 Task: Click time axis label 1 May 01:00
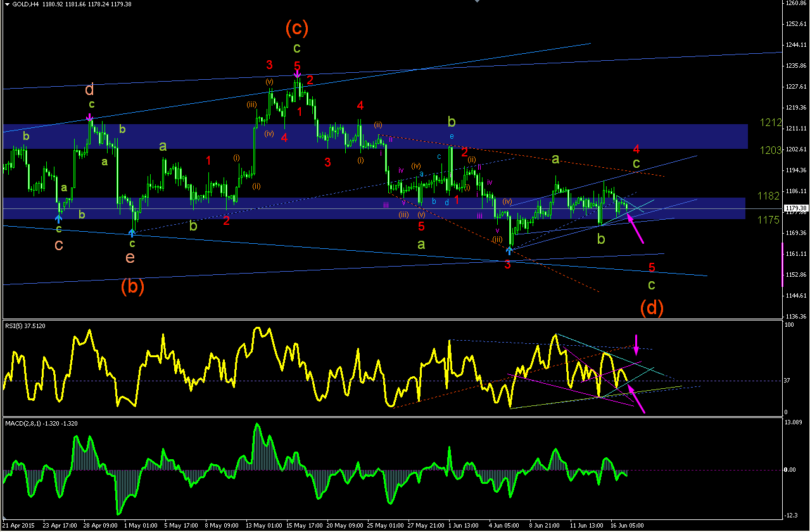tap(139, 526)
